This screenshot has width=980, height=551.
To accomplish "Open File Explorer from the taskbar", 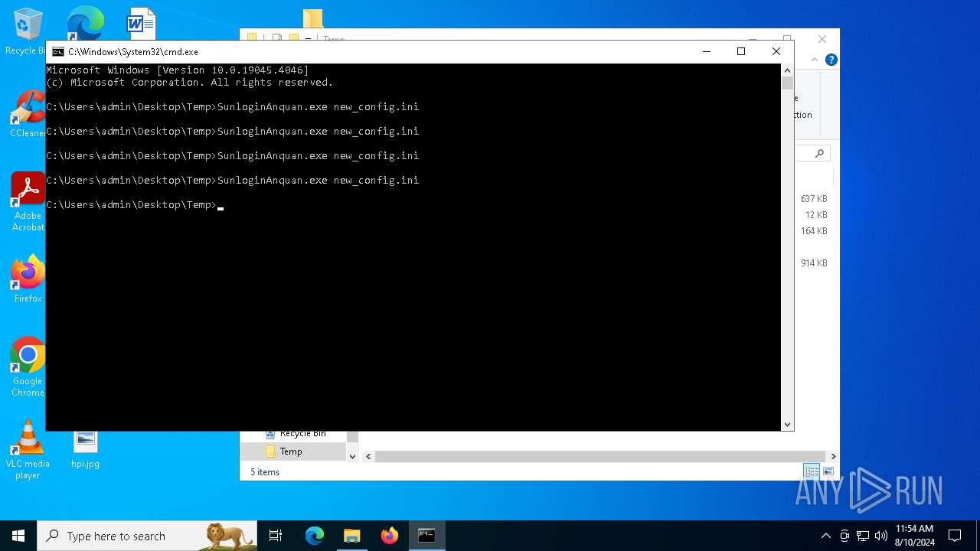I will click(351, 536).
